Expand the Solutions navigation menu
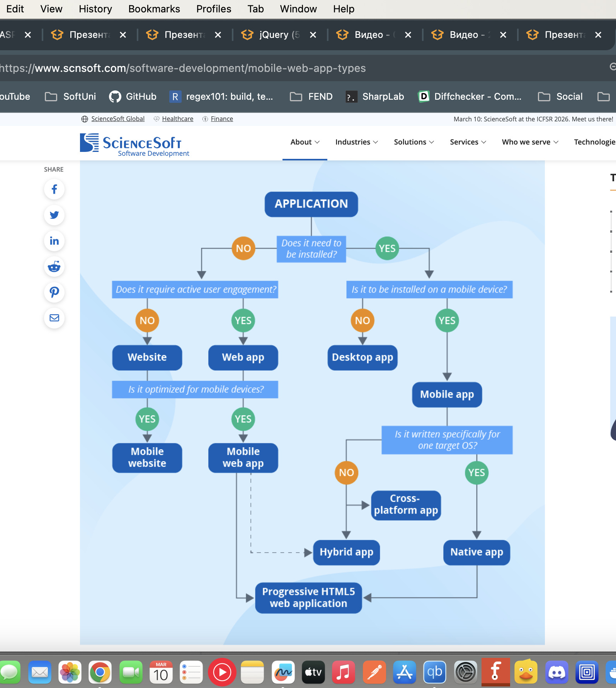 pos(414,142)
